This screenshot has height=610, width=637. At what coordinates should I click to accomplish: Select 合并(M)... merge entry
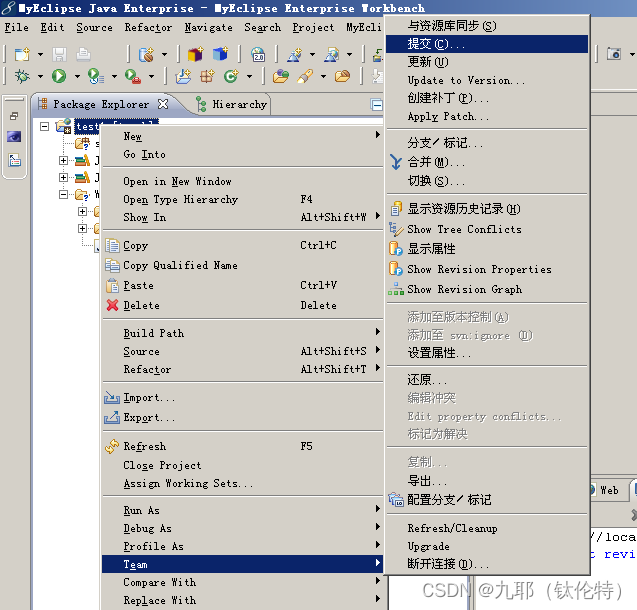pos(487,162)
